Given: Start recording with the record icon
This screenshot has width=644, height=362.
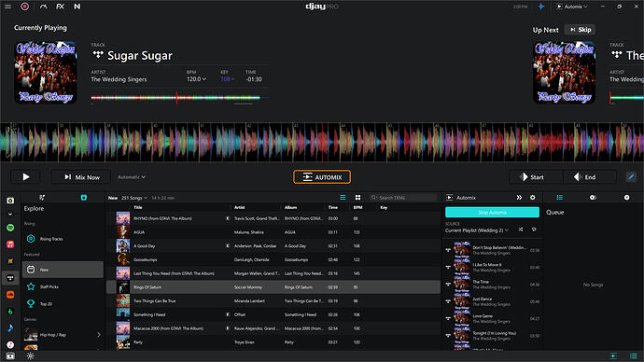Looking at the screenshot, I should [24, 7].
